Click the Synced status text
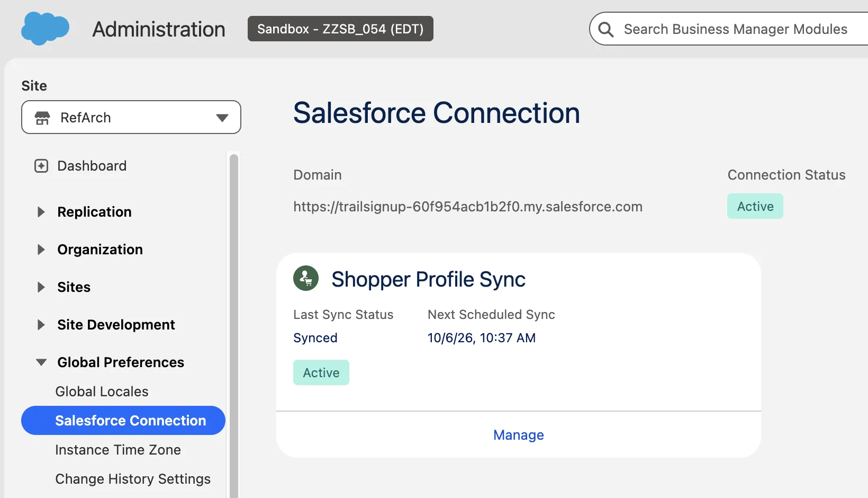The image size is (868, 498). click(315, 338)
